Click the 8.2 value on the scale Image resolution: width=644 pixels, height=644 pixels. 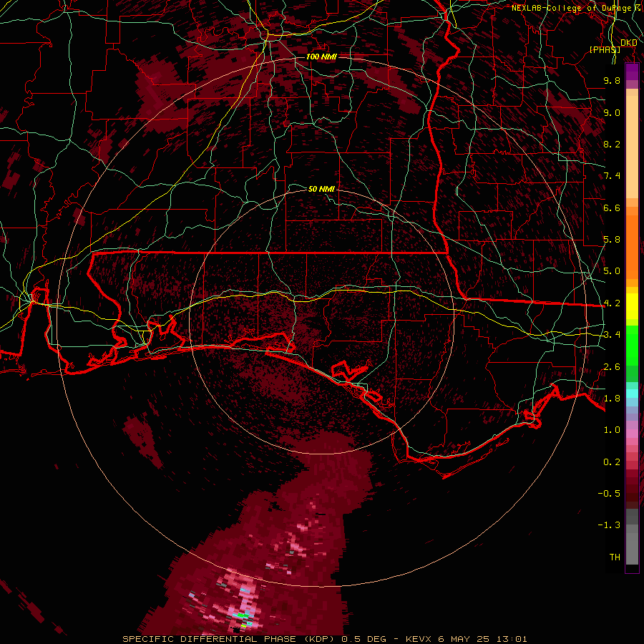click(612, 144)
